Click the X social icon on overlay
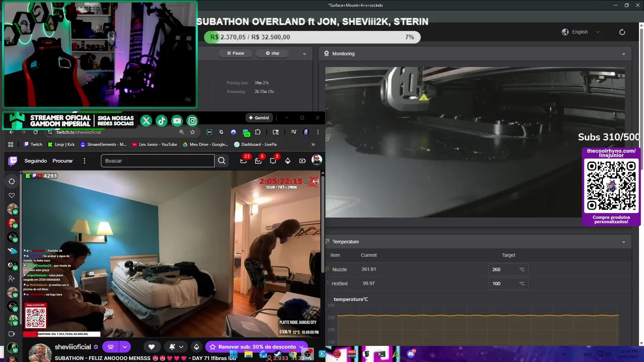Image resolution: width=644 pixels, height=362 pixels. (x=146, y=121)
